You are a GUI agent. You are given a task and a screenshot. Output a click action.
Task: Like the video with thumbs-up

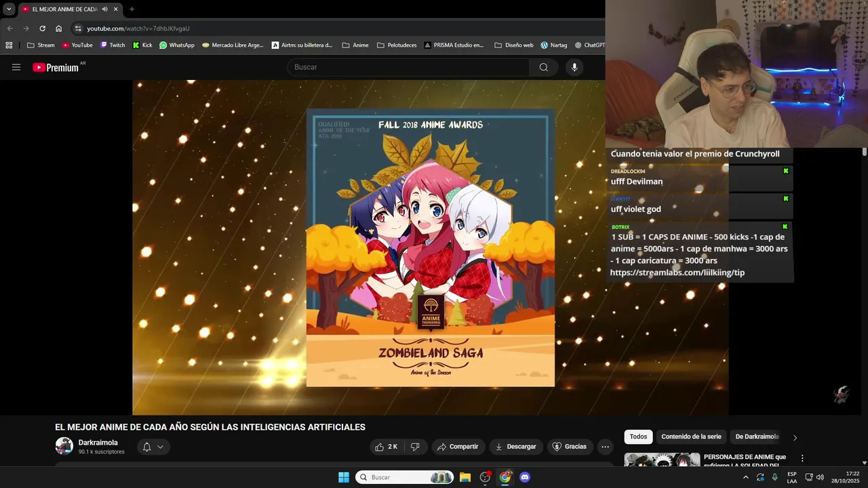(387, 447)
